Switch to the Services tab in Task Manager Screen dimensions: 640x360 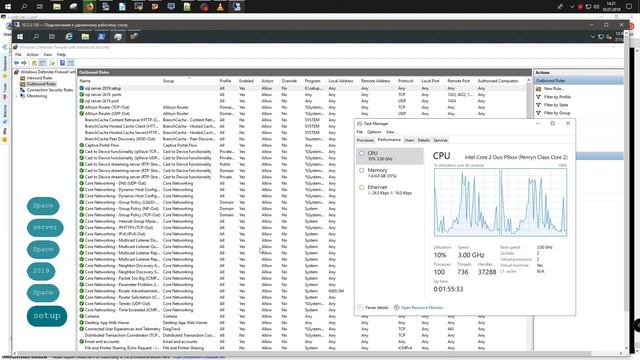440,140
